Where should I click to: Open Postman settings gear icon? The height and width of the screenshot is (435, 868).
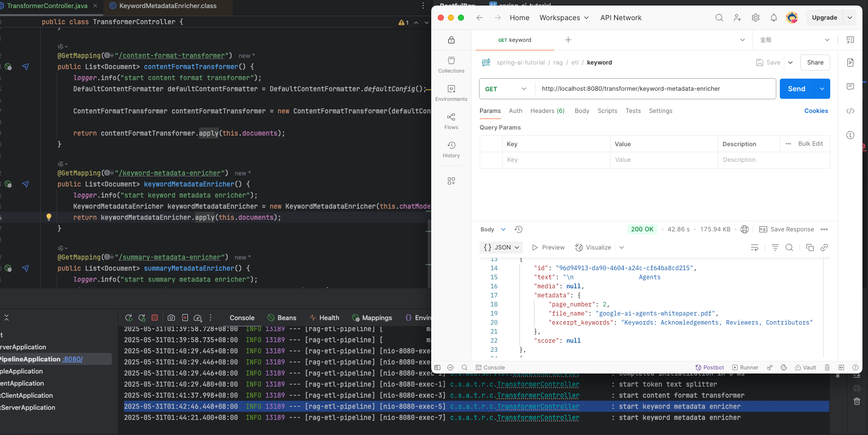coord(756,18)
